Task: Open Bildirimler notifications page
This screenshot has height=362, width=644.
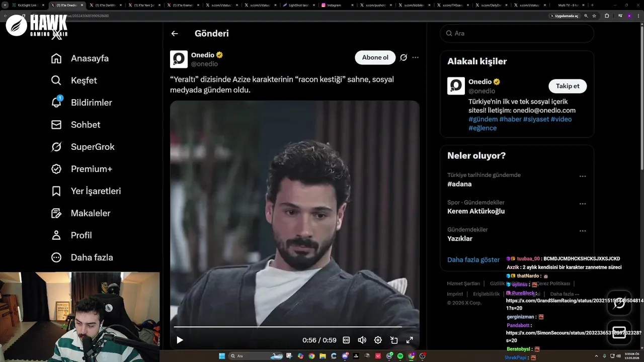Action: click(81, 103)
